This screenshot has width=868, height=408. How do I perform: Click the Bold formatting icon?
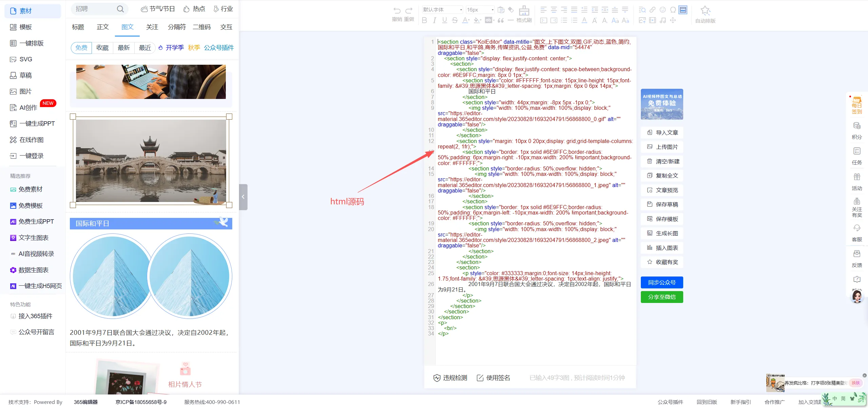424,20
